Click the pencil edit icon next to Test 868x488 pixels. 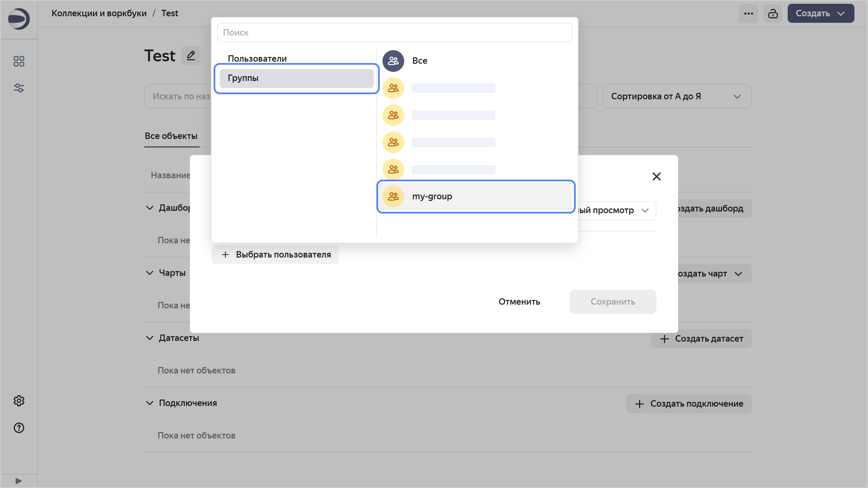pos(191,56)
